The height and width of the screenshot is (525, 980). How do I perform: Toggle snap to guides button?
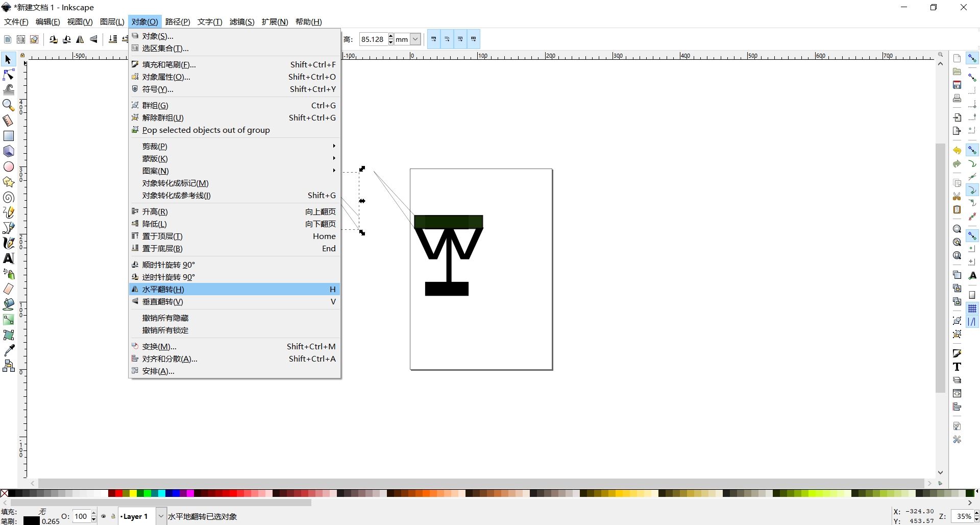(972, 322)
